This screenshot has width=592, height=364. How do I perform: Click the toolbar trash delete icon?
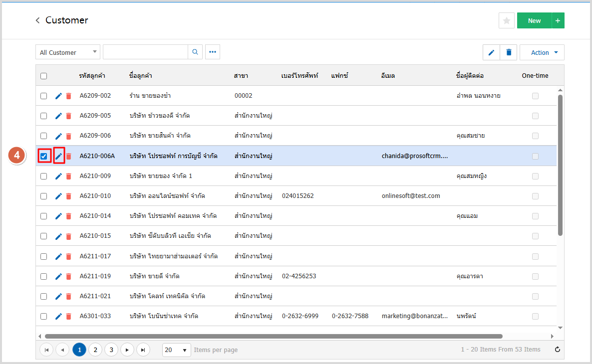(x=509, y=52)
